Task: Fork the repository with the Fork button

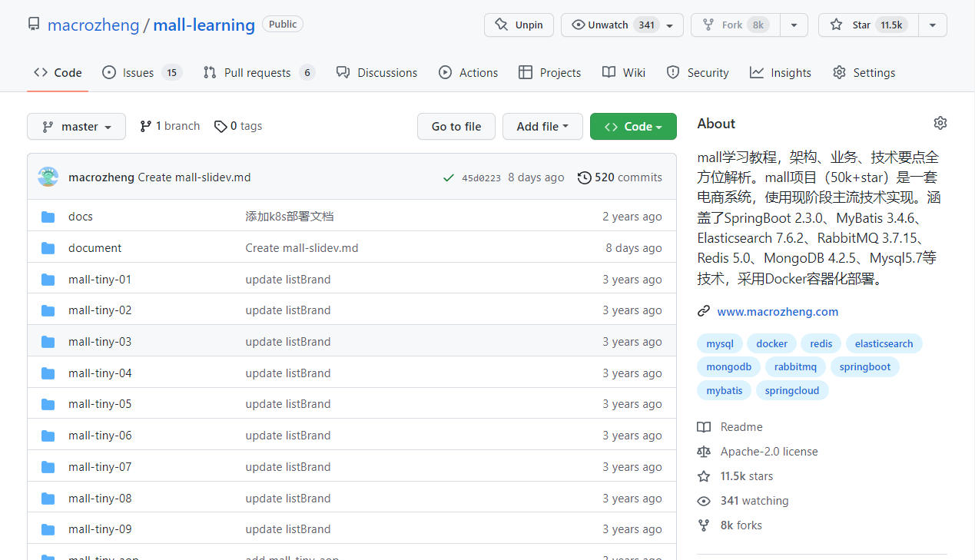Action: click(735, 25)
